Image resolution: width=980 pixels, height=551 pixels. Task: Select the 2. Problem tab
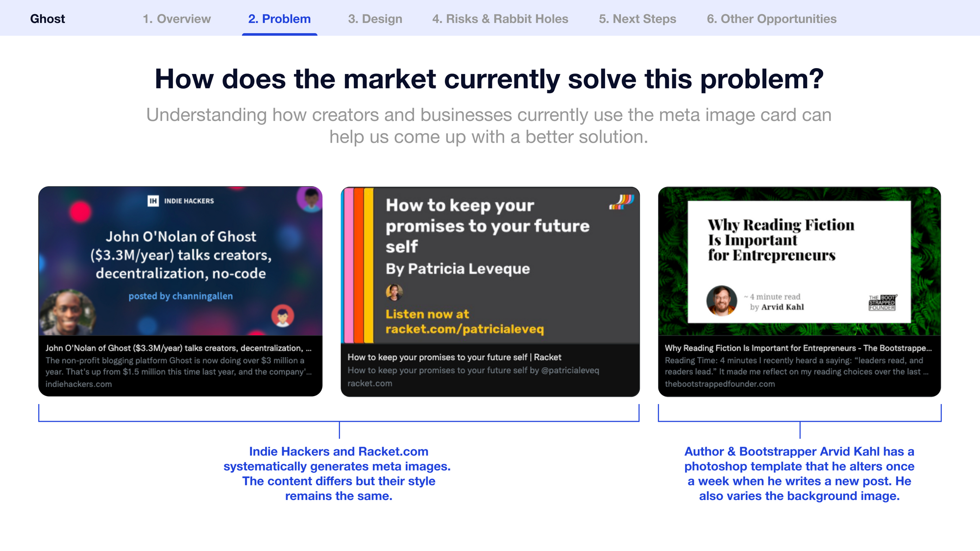coord(279,19)
